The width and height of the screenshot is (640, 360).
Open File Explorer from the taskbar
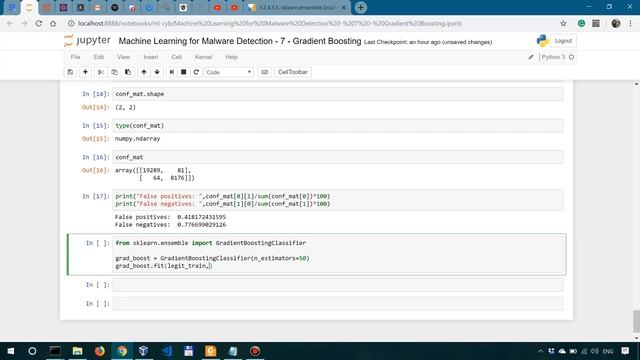coord(77,351)
